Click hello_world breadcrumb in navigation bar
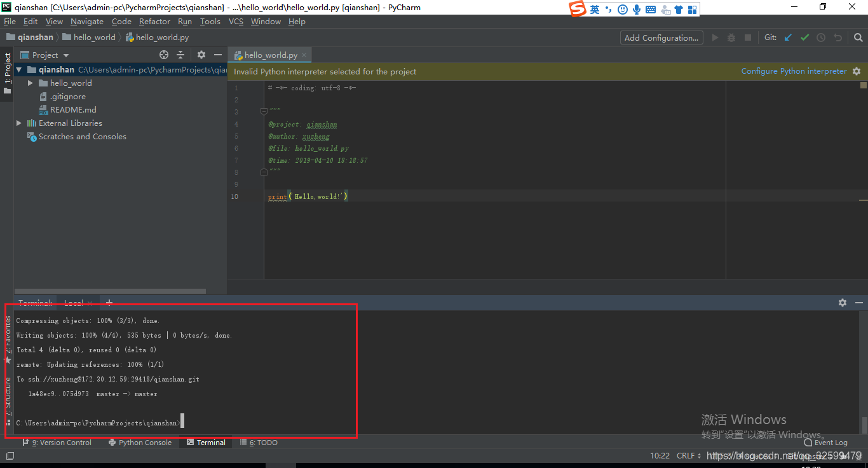Screen dimensions: 868x468 [89, 38]
